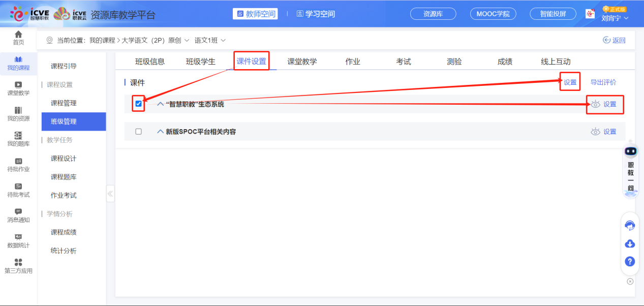Click the blue download icon on the right
The width and height of the screenshot is (644, 306).
tap(630, 243)
